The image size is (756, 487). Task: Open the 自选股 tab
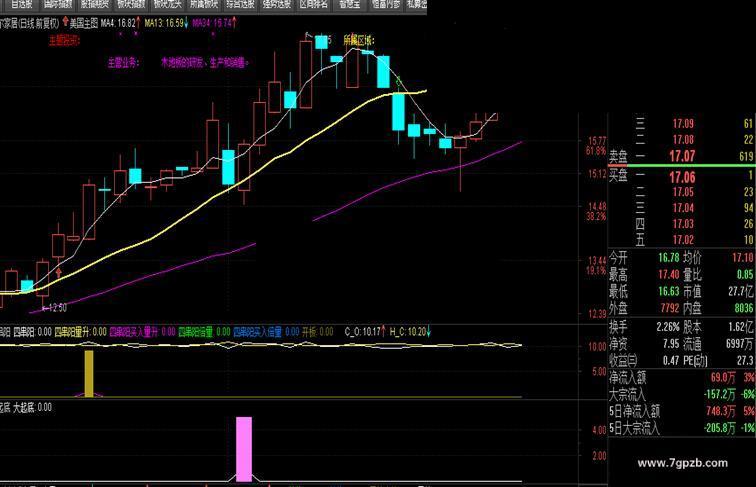[21, 4]
